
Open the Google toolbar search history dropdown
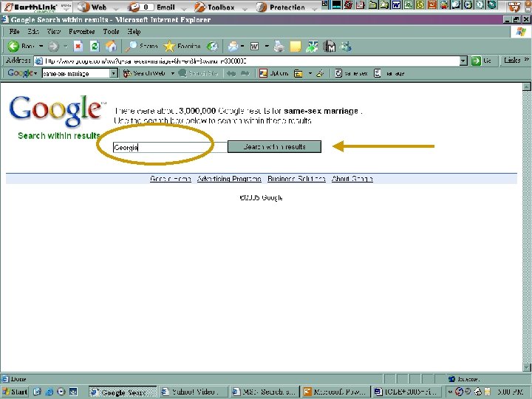click(x=114, y=73)
